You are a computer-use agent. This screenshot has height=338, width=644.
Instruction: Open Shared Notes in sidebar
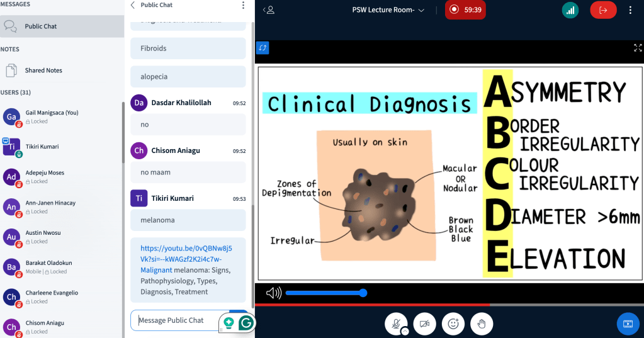[x=43, y=70]
